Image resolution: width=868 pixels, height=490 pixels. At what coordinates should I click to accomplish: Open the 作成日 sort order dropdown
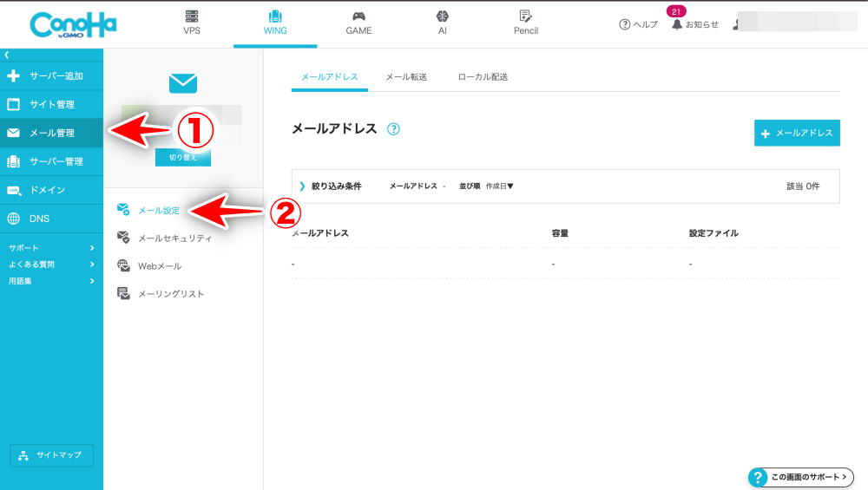(x=499, y=186)
